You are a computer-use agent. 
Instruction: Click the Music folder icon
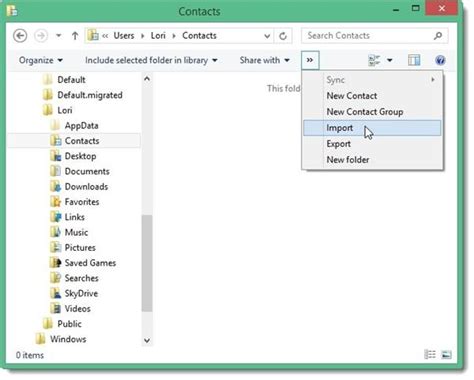(x=56, y=232)
